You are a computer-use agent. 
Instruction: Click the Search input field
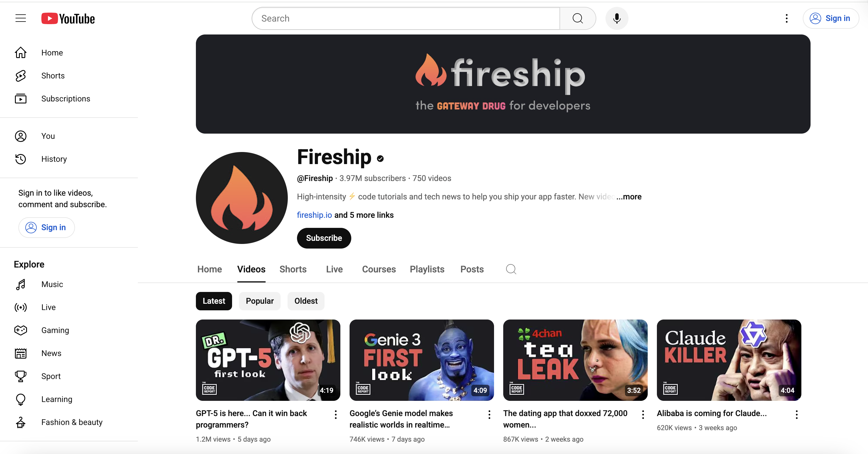click(x=406, y=18)
